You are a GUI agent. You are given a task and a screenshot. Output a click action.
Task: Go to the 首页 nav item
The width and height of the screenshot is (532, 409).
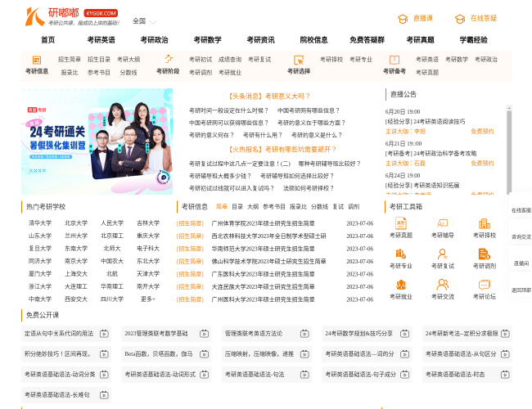[47, 40]
